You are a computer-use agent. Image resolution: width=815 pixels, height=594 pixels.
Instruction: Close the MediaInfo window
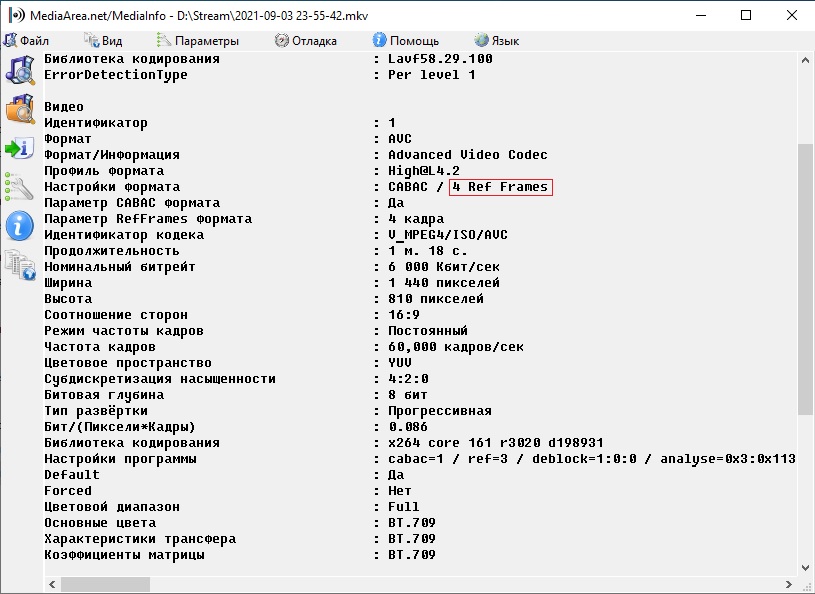point(792,15)
